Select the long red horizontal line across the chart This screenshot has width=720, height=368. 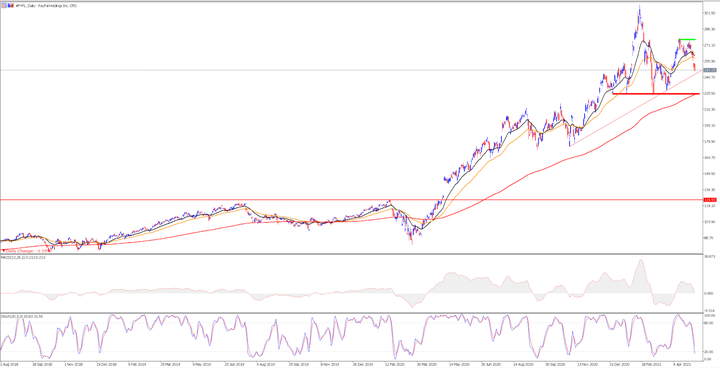[x=351, y=200]
